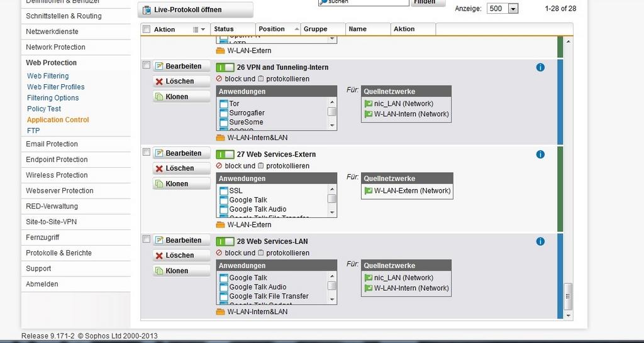Click W-LAN-Extern network icon in rule 27
This screenshot has width=644, height=343.
369,191
